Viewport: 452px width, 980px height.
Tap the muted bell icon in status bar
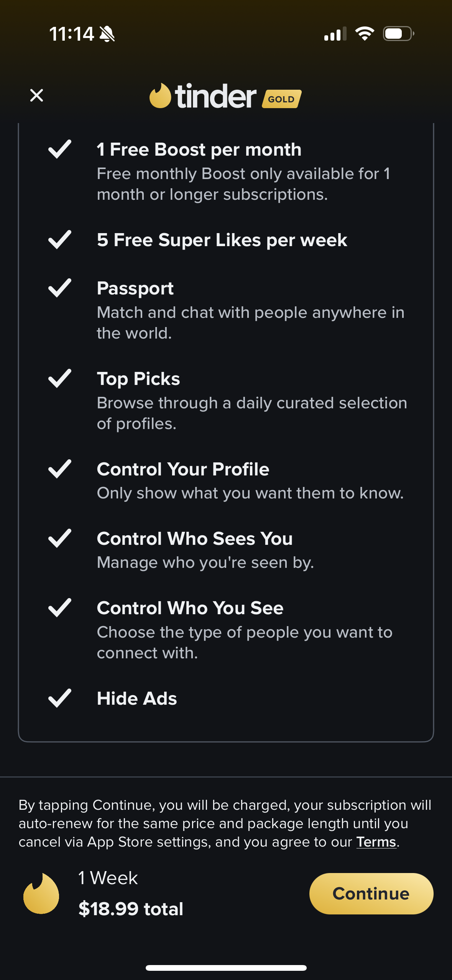107,34
